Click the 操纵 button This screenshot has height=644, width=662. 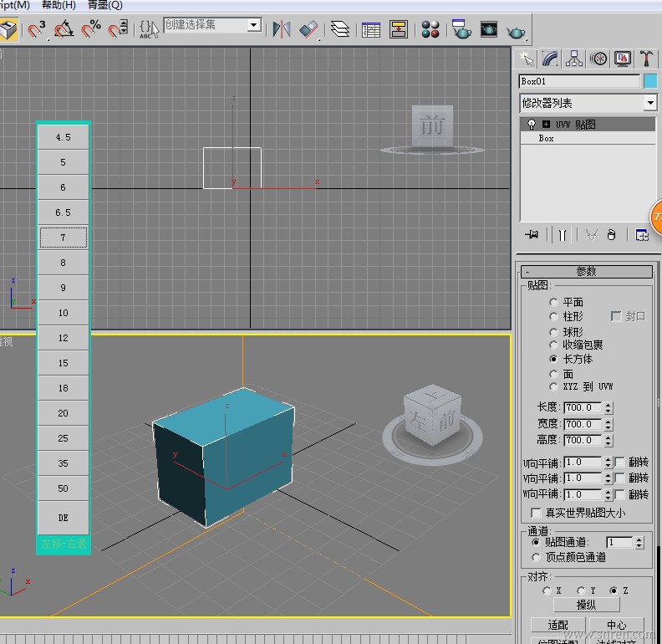pos(587,606)
